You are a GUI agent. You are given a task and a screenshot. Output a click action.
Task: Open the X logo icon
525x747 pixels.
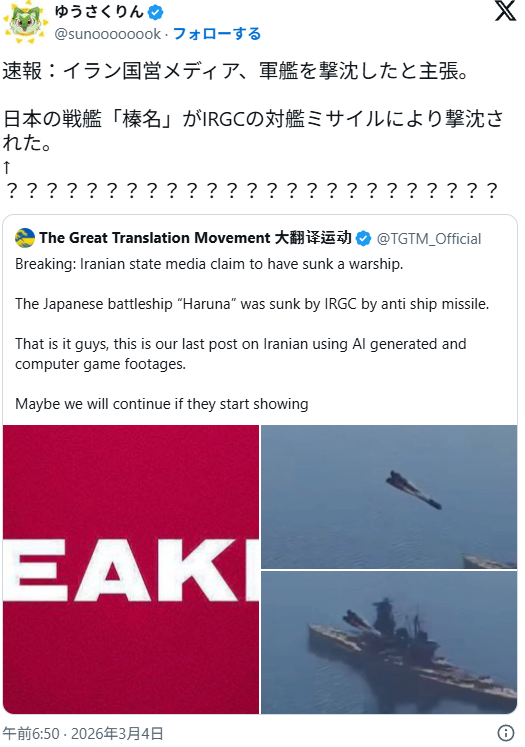pos(505,11)
